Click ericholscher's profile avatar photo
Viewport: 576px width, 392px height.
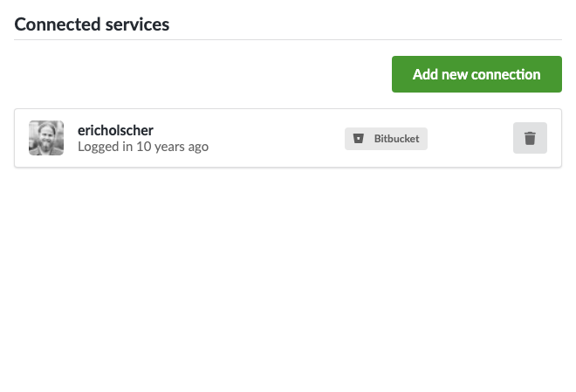point(46,138)
